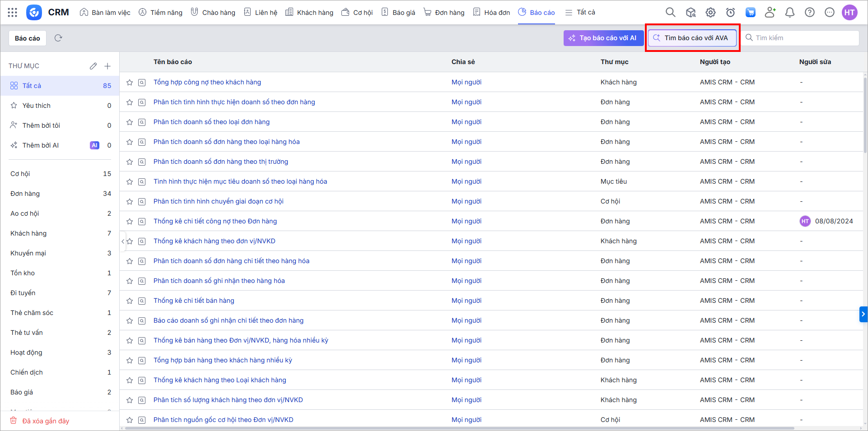868x431 pixels.
Task: Switch to the Khách hàng tab
Action: [309, 13]
